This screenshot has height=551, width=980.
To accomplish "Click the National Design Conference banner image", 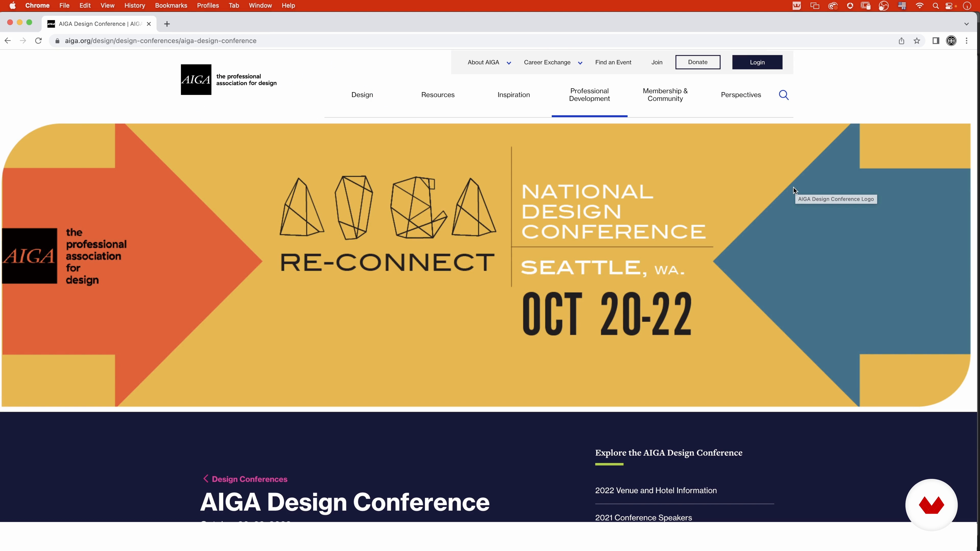I will [486, 265].
